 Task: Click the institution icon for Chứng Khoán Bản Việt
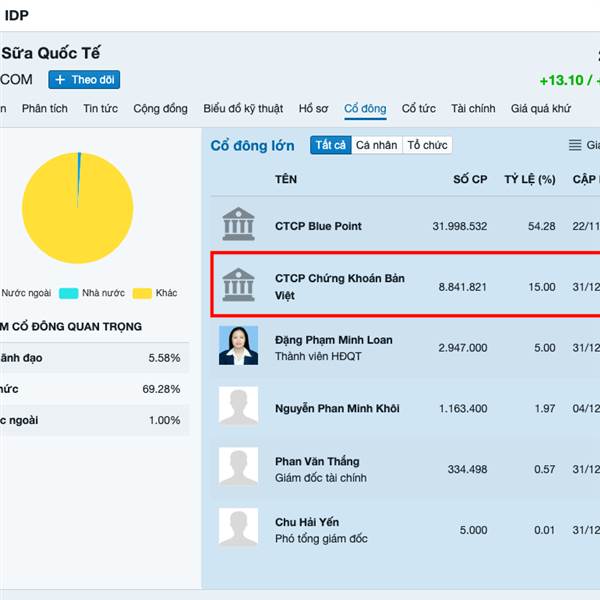(x=238, y=285)
